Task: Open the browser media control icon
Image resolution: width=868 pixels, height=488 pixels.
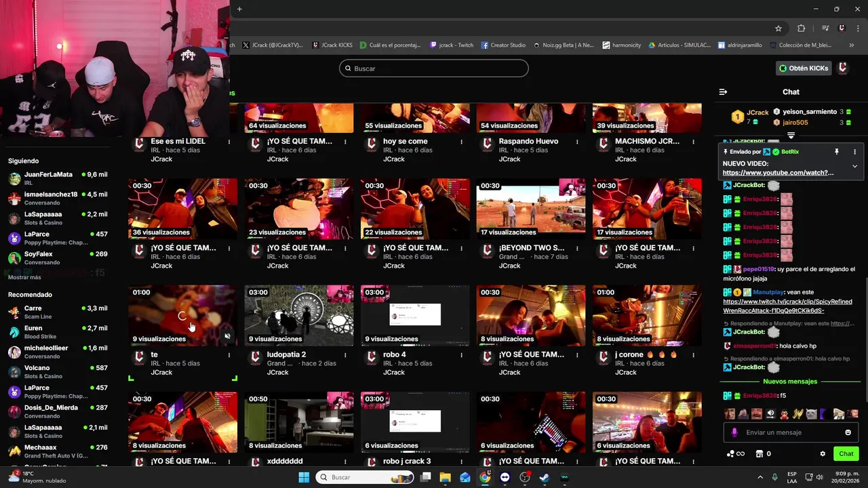Action: 825,28
